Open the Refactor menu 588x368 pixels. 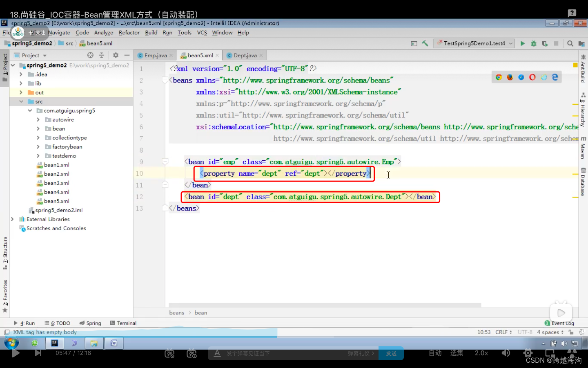(129, 33)
